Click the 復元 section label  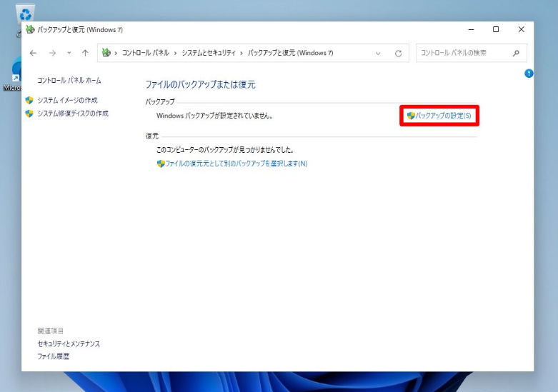[x=152, y=136]
